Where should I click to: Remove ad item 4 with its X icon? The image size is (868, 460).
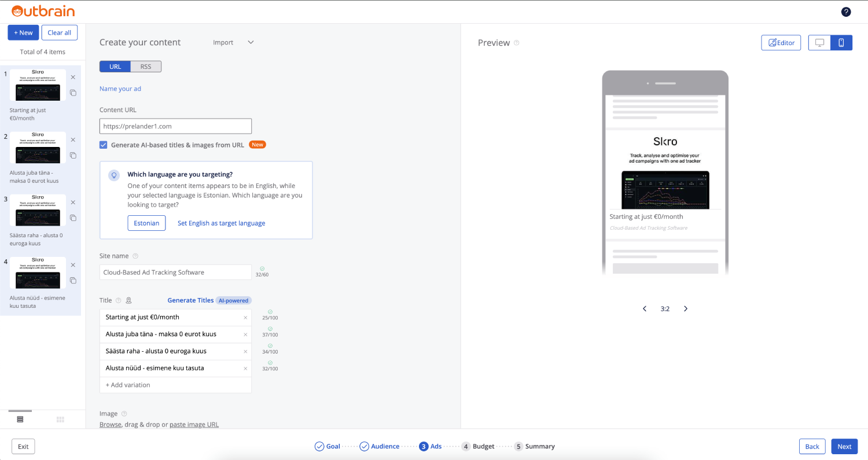click(73, 264)
